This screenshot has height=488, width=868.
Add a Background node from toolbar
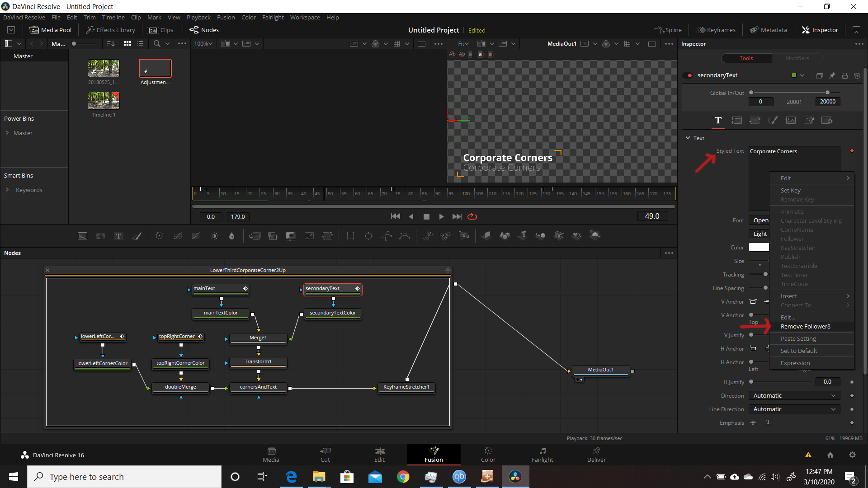pyautogui.click(x=82, y=236)
